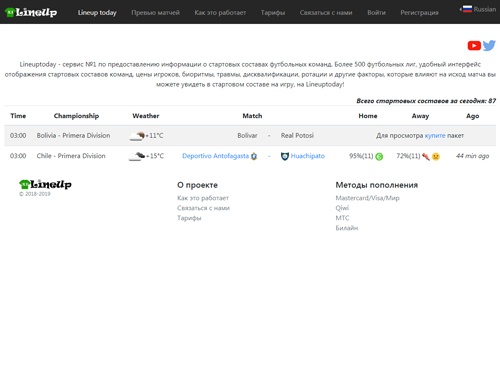
Task: Open Как это работает in the top menu
Action: [220, 13]
